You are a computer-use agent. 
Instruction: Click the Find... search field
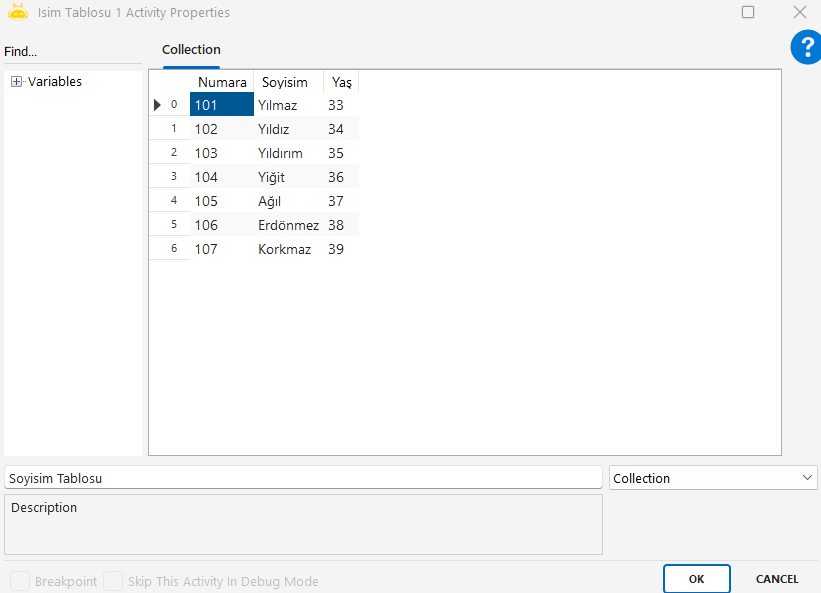tap(70, 52)
